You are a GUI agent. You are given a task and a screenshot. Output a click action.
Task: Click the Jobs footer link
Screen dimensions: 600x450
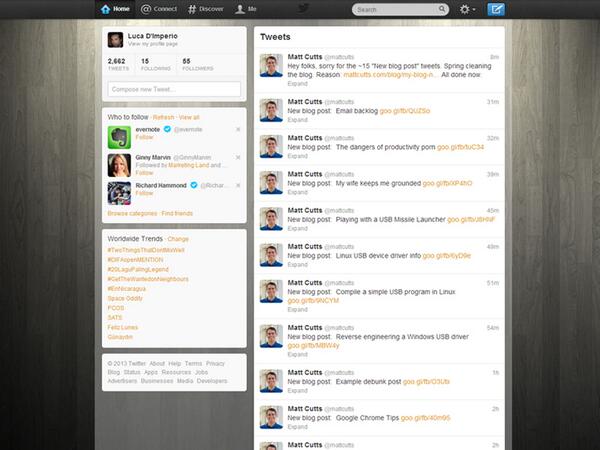[201, 372]
